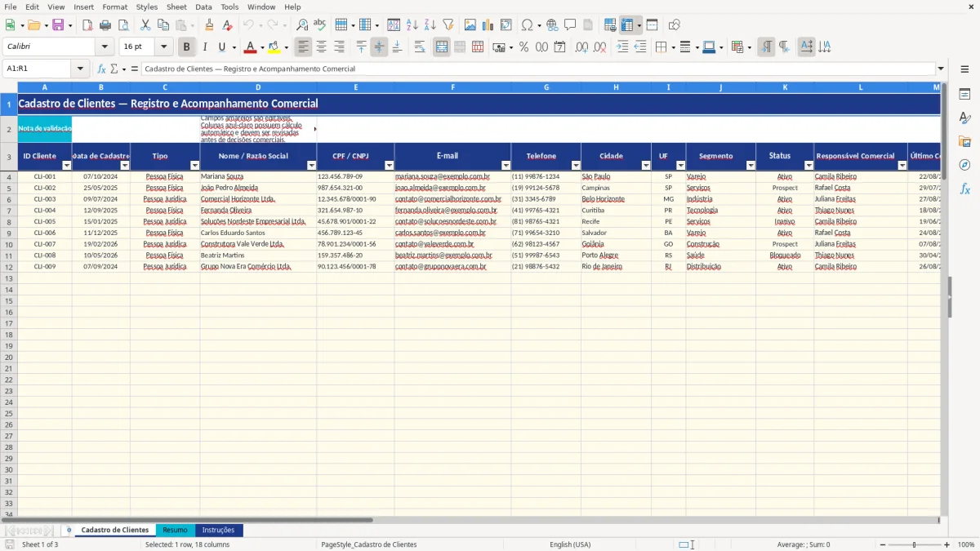Toggle Center Vertically alignment
The image size is (980, 551).
(379, 47)
